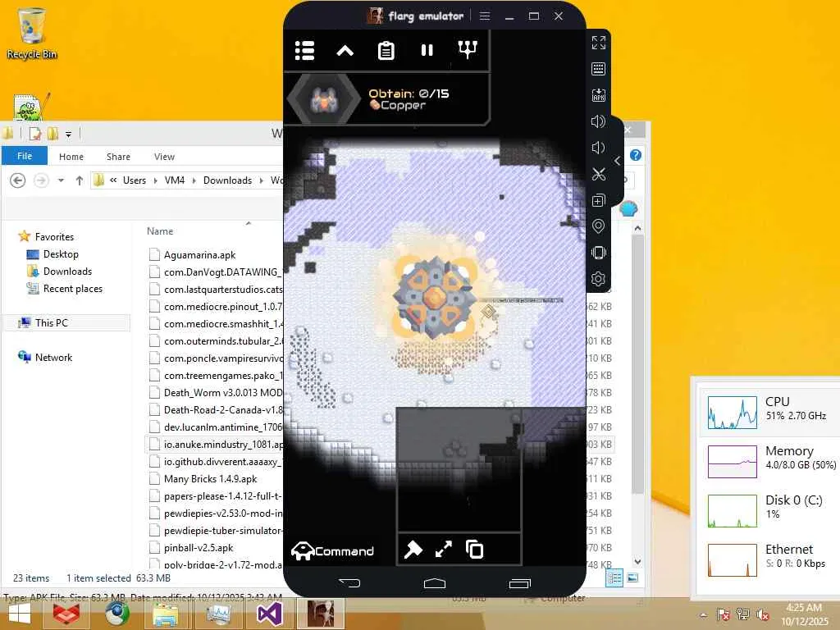Image resolution: width=840 pixels, height=630 pixels.
Task: Click the diagonal arrows resize icon in game
Action: click(x=444, y=549)
